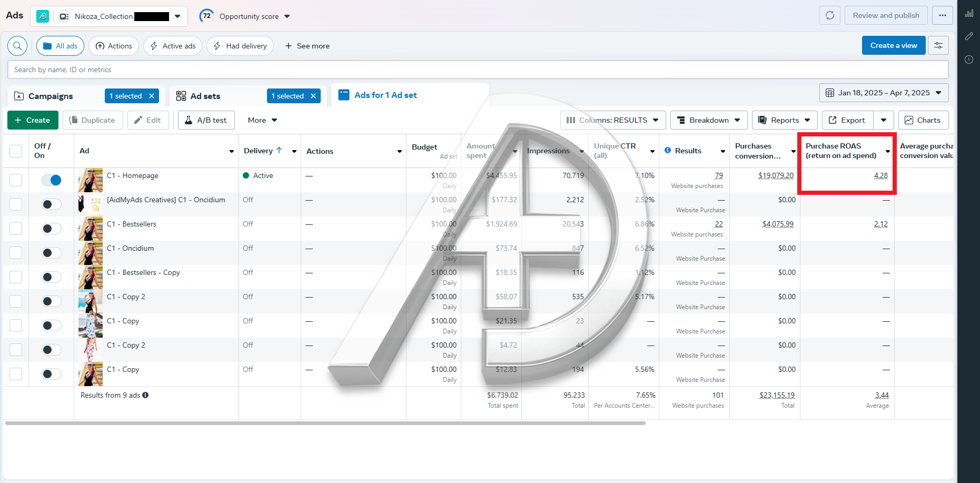The image size is (980, 483).
Task: Clear the Campaigns selection with X icon
Action: 152,96
